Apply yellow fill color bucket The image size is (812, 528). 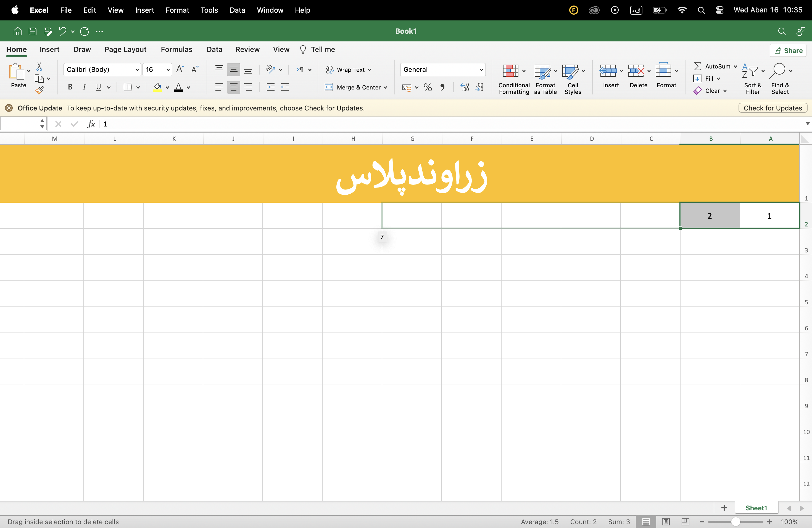tap(157, 87)
